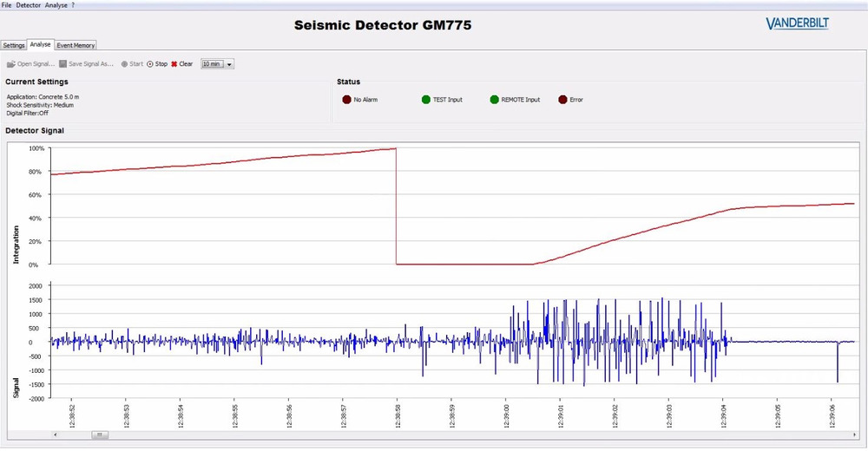Click the Error status indicator
This screenshot has width=868, height=451.
[x=562, y=100]
